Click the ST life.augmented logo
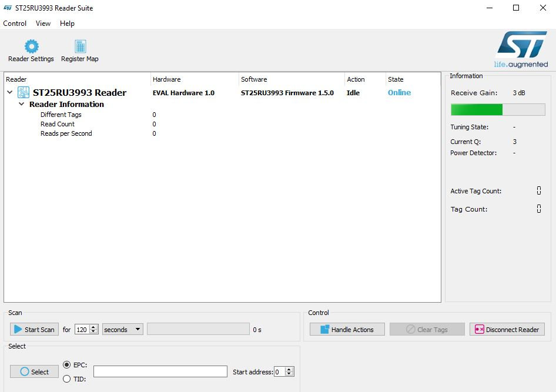 pos(521,49)
